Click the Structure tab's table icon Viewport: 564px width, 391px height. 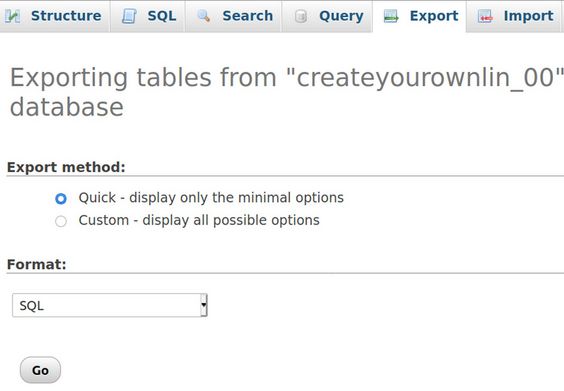click(13, 16)
